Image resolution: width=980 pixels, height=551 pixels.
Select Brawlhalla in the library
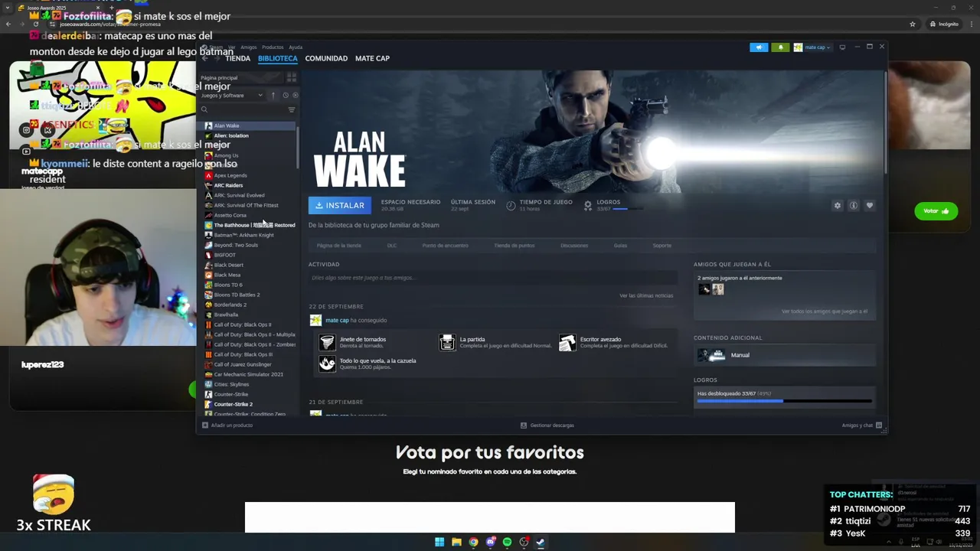[x=226, y=315]
